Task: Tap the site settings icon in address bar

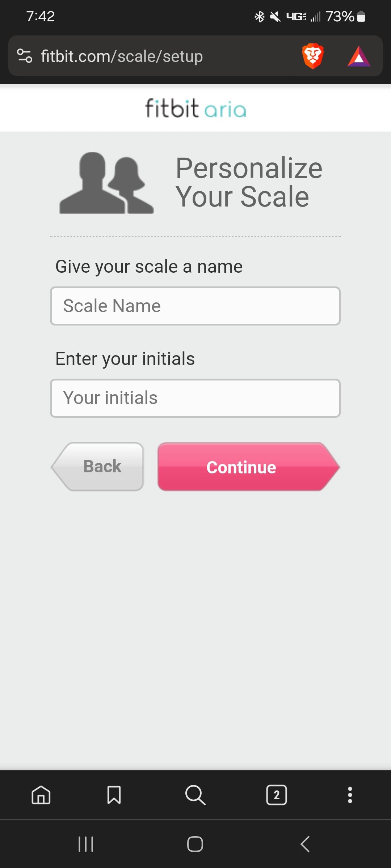Action: click(x=25, y=56)
